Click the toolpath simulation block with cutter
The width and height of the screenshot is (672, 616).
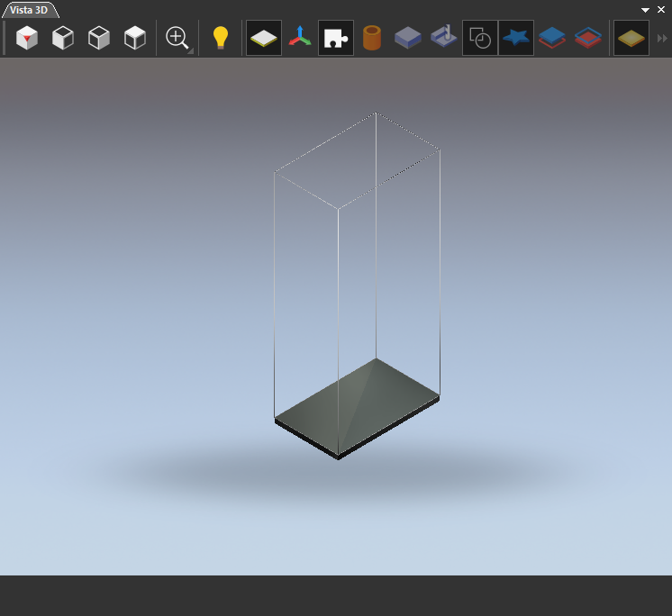(x=443, y=37)
